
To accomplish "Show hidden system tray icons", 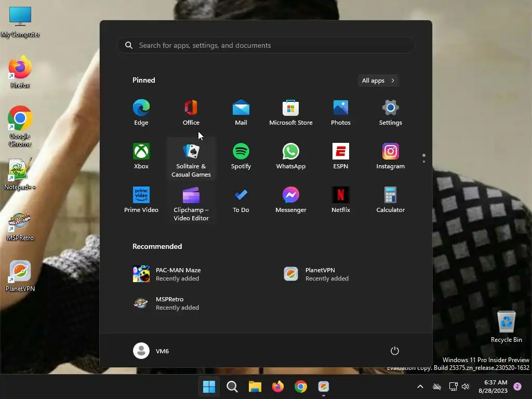I will coord(420,387).
